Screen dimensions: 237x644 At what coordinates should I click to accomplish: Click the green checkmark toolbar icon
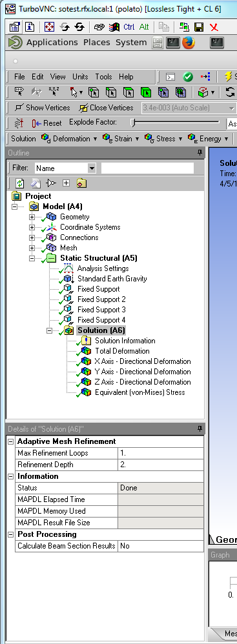point(188,77)
